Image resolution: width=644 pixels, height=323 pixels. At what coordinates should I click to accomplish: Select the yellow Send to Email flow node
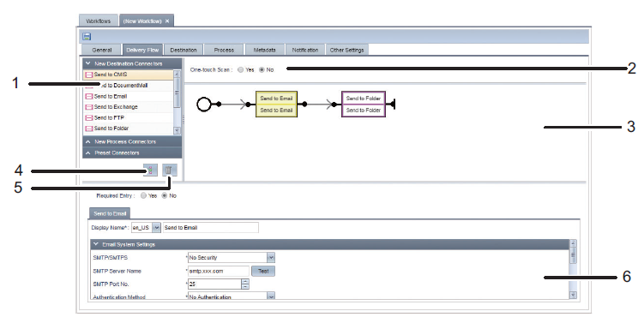[276, 105]
